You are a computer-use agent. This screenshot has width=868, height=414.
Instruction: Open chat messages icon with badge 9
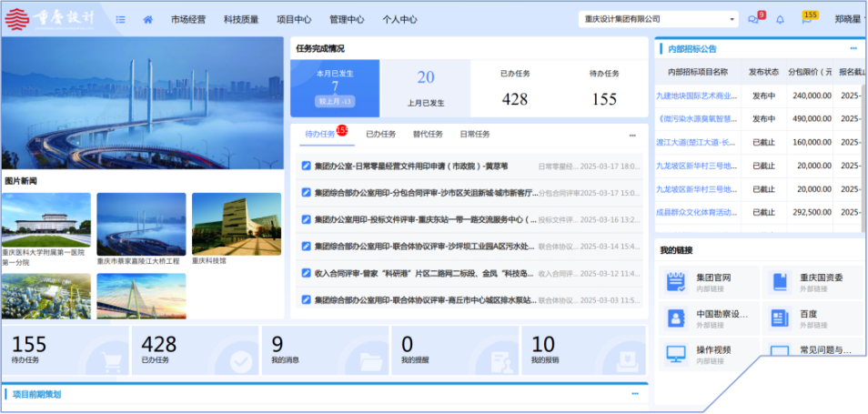point(753,19)
